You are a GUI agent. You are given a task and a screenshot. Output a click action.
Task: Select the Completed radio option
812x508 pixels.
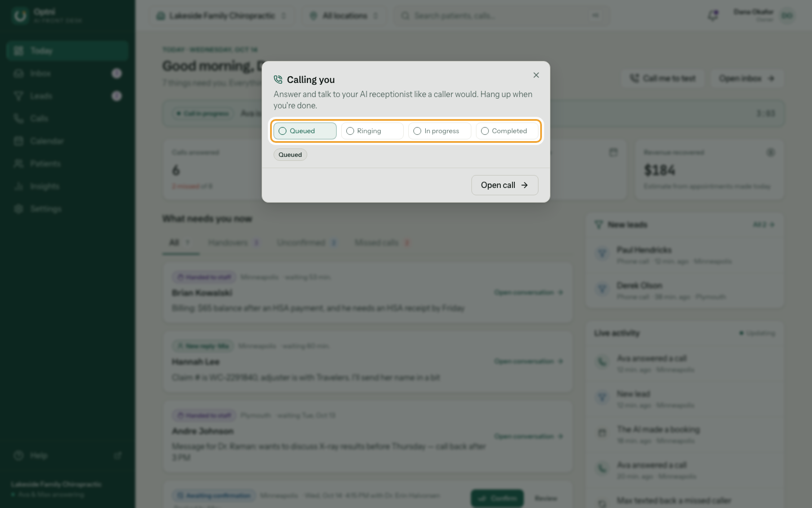[507, 131]
